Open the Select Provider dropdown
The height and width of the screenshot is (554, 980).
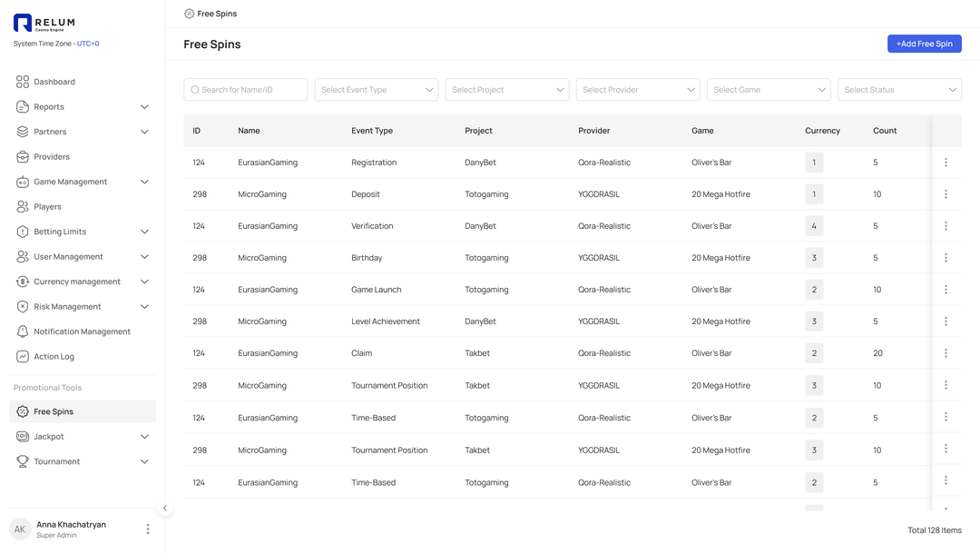click(638, 89)
